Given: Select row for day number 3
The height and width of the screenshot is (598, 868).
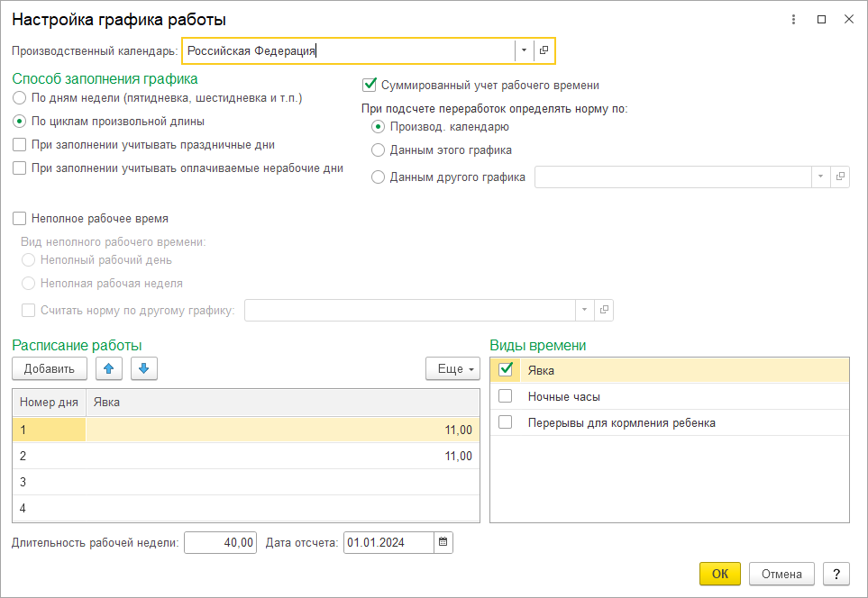Looking at the screenshot, I should (246, 482).
